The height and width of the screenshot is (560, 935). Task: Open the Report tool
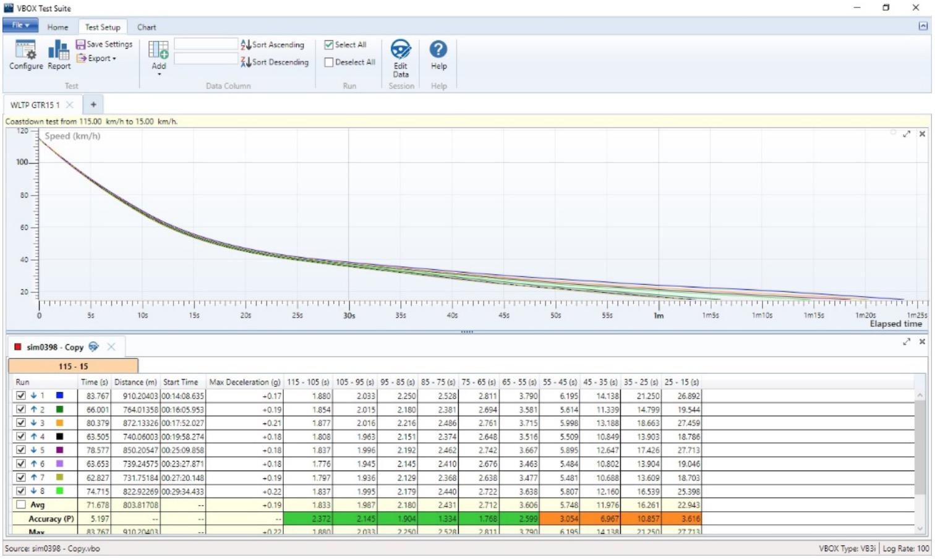(59, 54)
